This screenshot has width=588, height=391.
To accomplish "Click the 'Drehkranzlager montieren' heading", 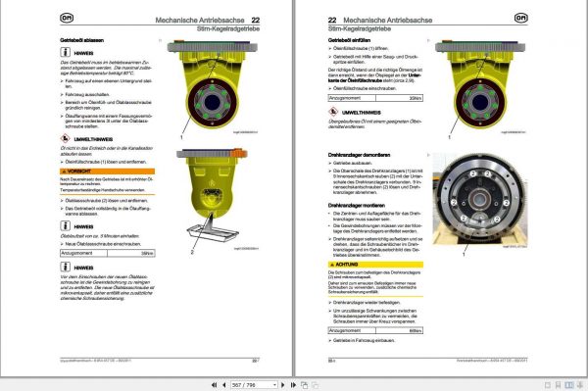I will click(357, 206).
